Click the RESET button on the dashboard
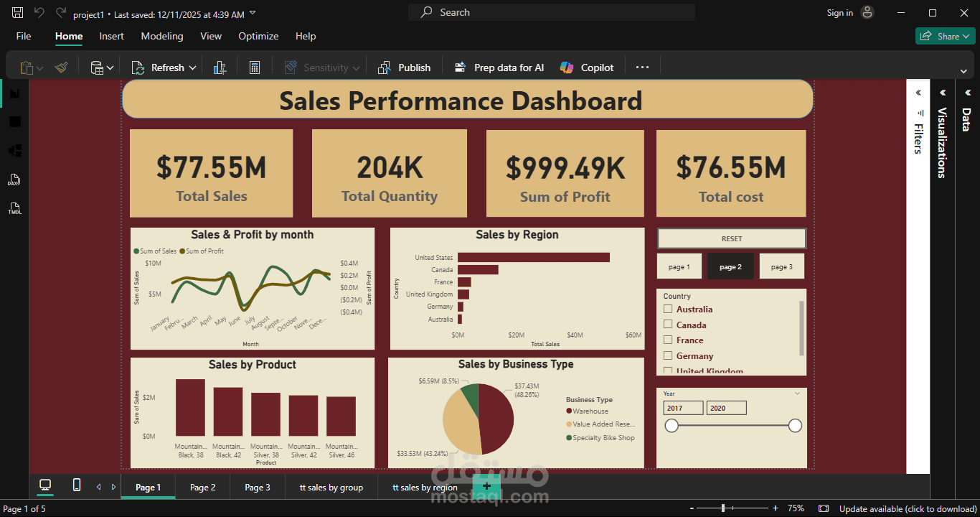The height and width of the screenshot is (517, 980). 731,238
